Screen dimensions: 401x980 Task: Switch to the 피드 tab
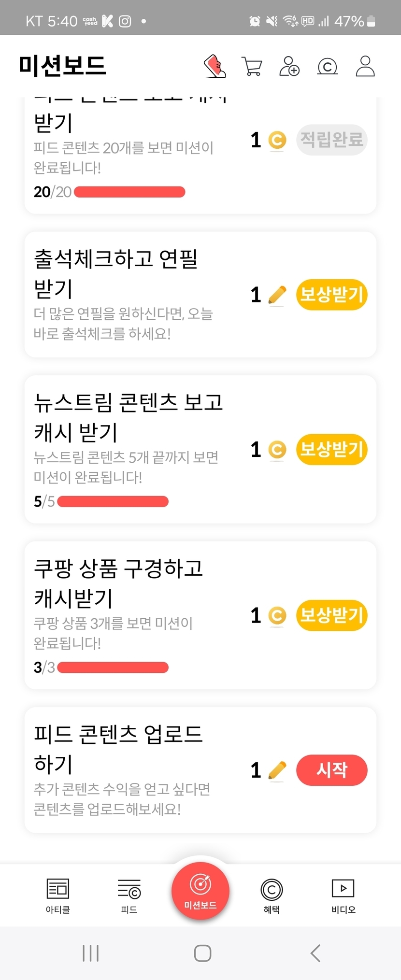(129, 895)
